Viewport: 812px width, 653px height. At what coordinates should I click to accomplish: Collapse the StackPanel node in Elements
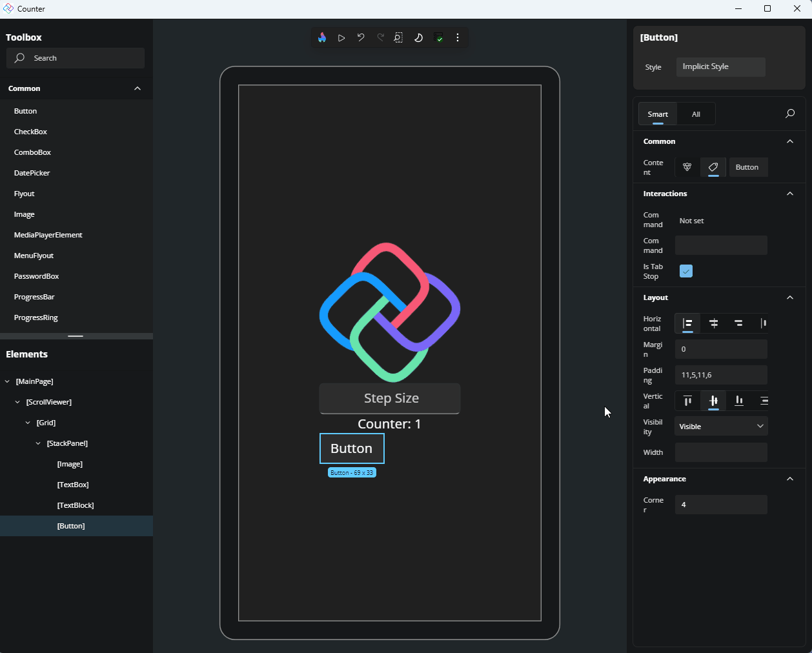coord(37,443)
